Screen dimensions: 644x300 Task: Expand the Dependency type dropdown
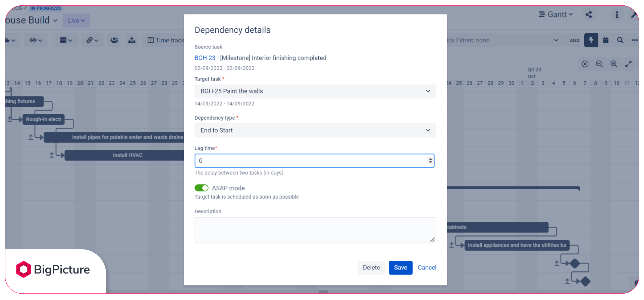coord(315,130)
